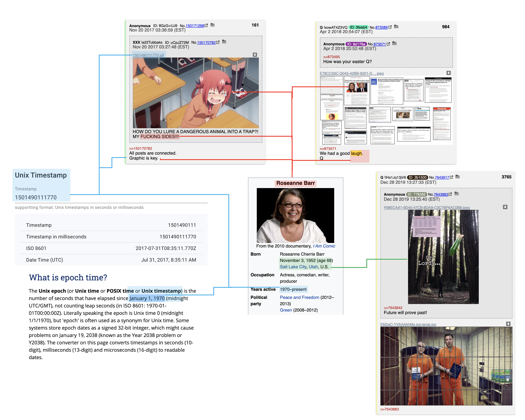525x420 pixels.
Task: Click post count number 161
Action: [255, 25]
